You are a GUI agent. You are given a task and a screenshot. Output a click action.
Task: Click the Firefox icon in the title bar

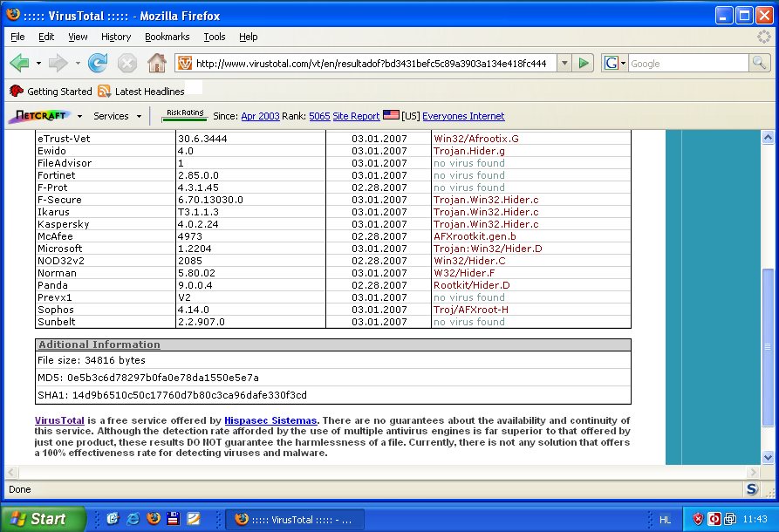click(x=13, y=15)
